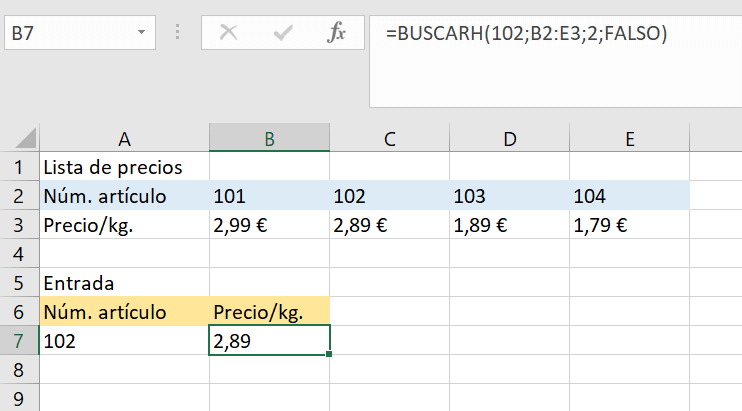Select cell C2 containing 102
The image size is (742, 411).
point(389,195)
